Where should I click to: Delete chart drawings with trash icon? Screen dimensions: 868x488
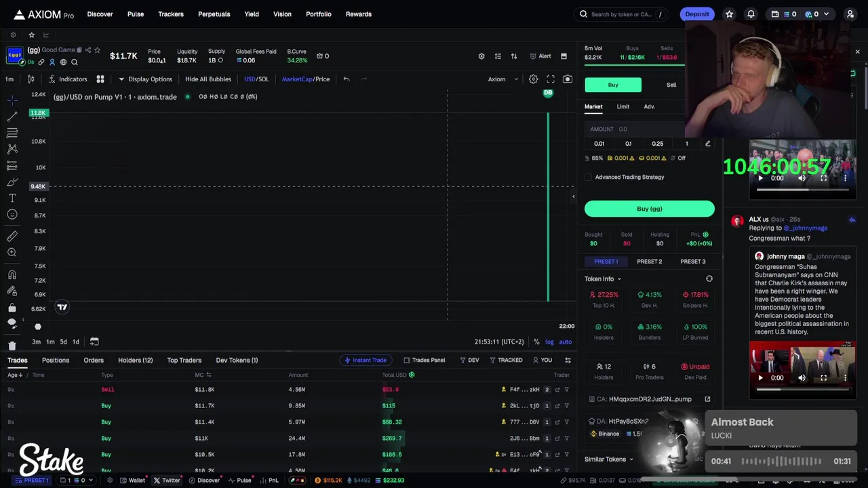(12, 346)
